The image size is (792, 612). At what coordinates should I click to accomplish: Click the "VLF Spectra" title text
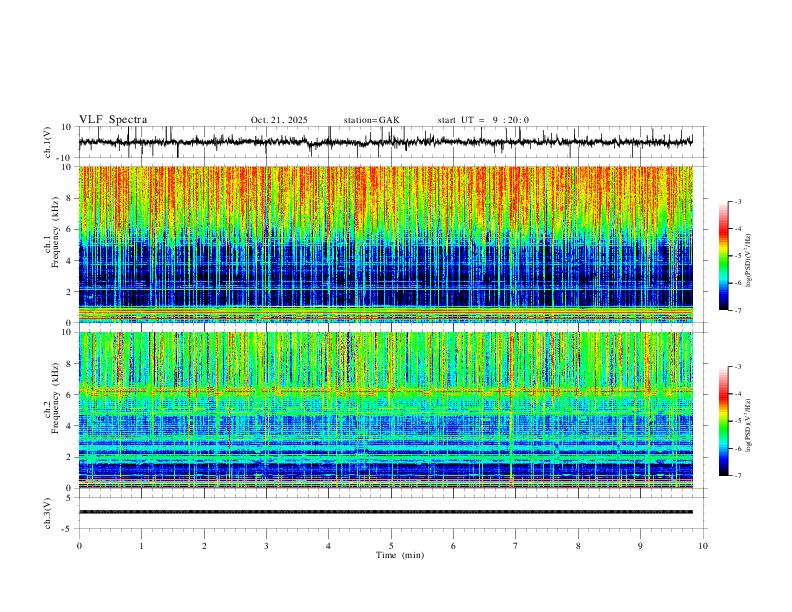click(113, 120)
